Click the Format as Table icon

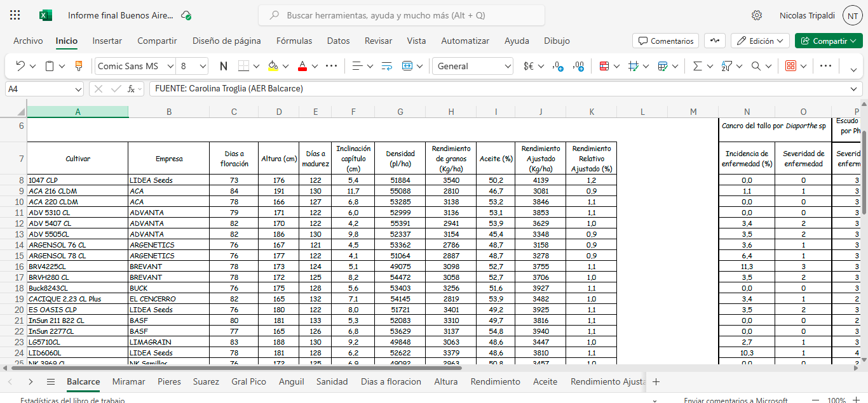point(663,66)
